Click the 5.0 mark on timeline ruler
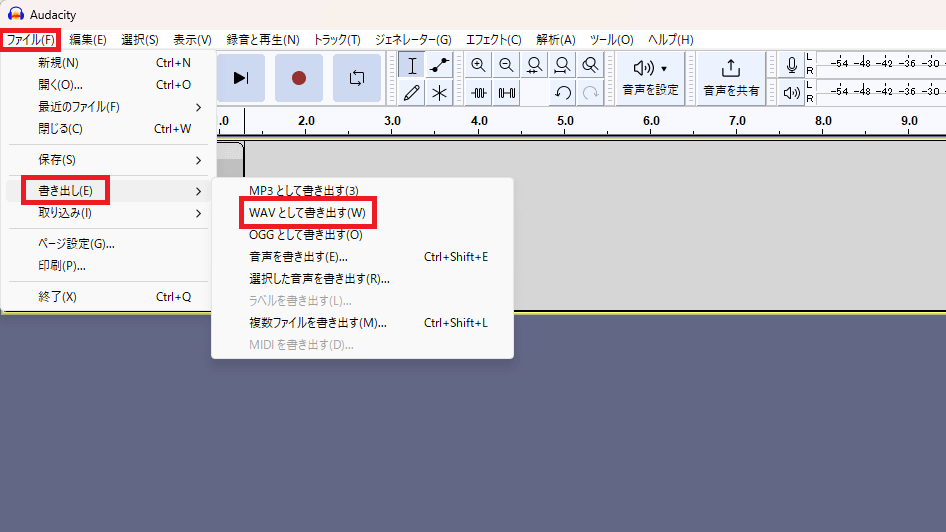This screenshot has height=532, width=946. (x=565, y=121)
